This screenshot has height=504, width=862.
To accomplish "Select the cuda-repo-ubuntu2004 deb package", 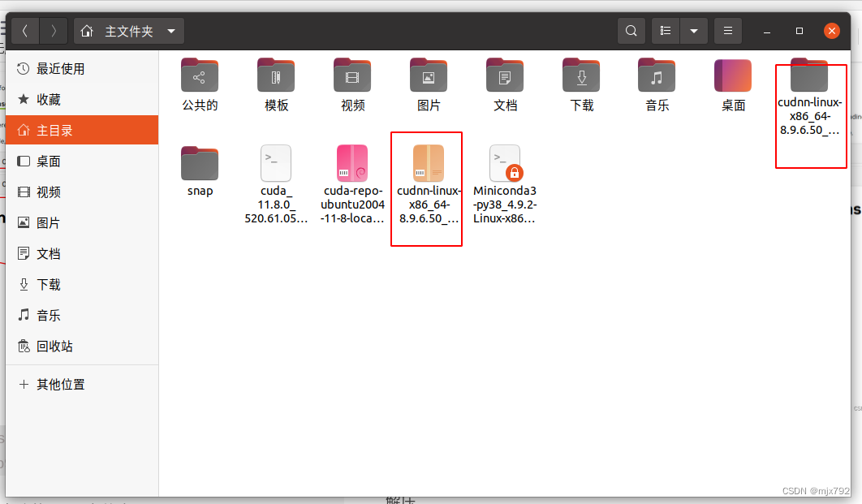I will click(x=352, y=163).
